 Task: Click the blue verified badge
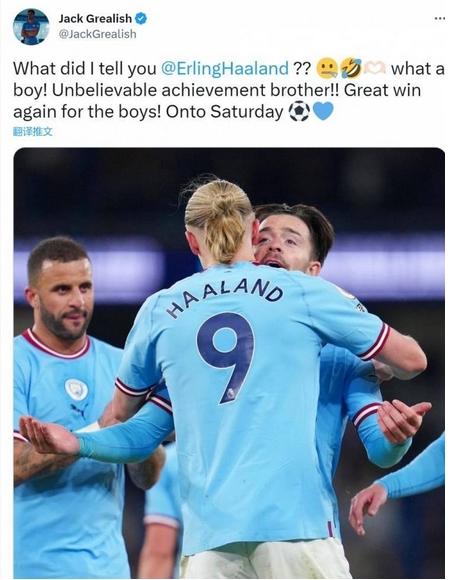click(x=141, y=18)
